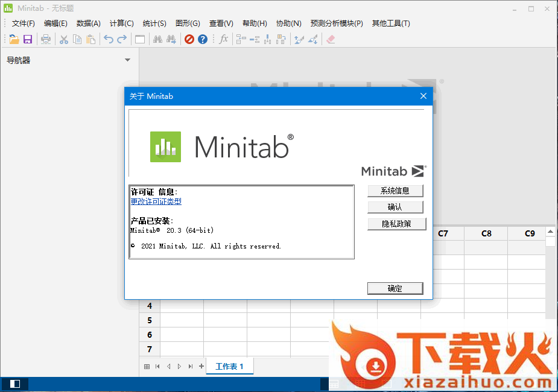Screen dimensions: 558x392
Task: Go to the previous worksheet tab arrow
Action: pos(169,367)
